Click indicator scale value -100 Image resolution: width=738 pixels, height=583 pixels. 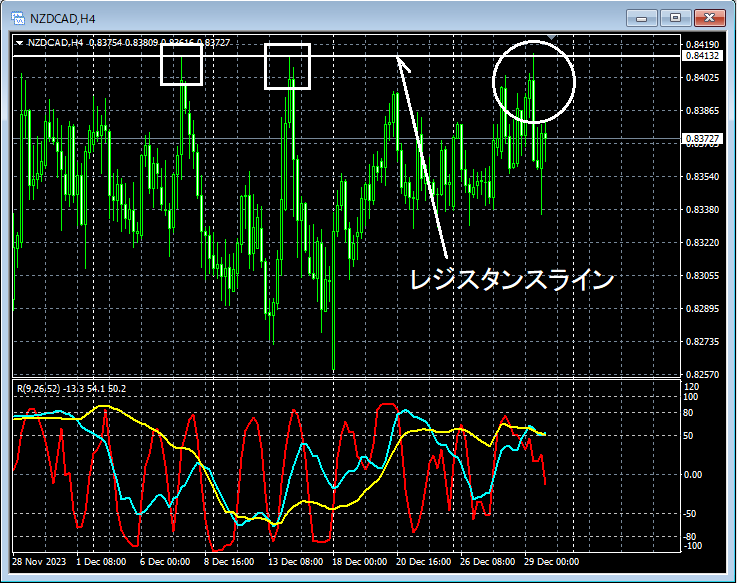coord(692,546)
